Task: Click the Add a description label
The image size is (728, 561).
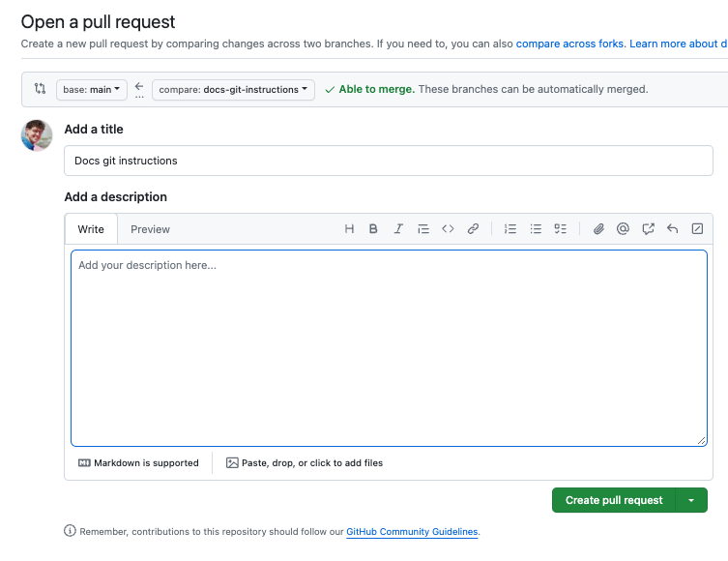Action: [x=116, y=197]
